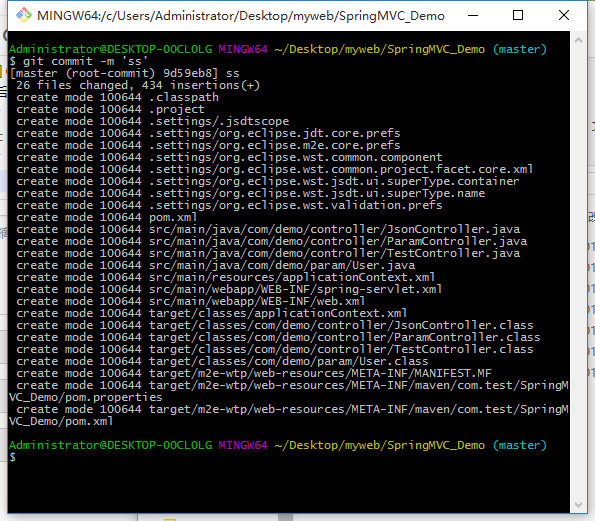Click the empty $ prompt at the bottom
Screen dimensions: 595x521
13,457
